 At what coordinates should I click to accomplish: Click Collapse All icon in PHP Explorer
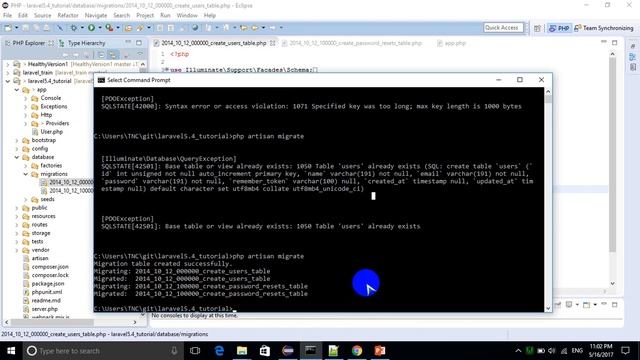[x=101, y=55]
